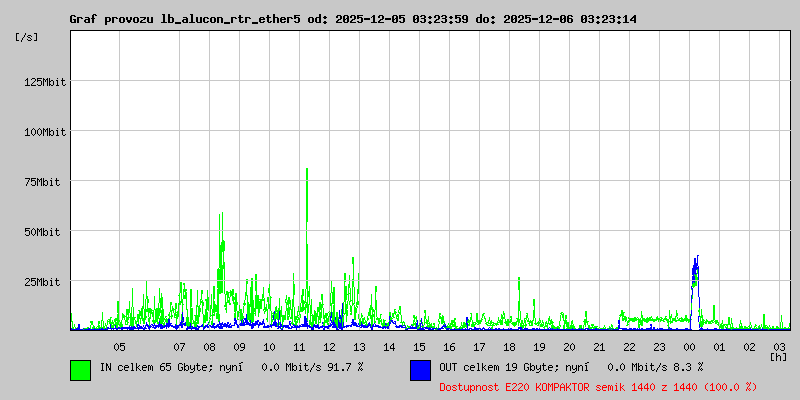The width and height of the screenshot is (800, 400).
Task: Select the hour 05 time axis marker
Action: click(119, 346)
